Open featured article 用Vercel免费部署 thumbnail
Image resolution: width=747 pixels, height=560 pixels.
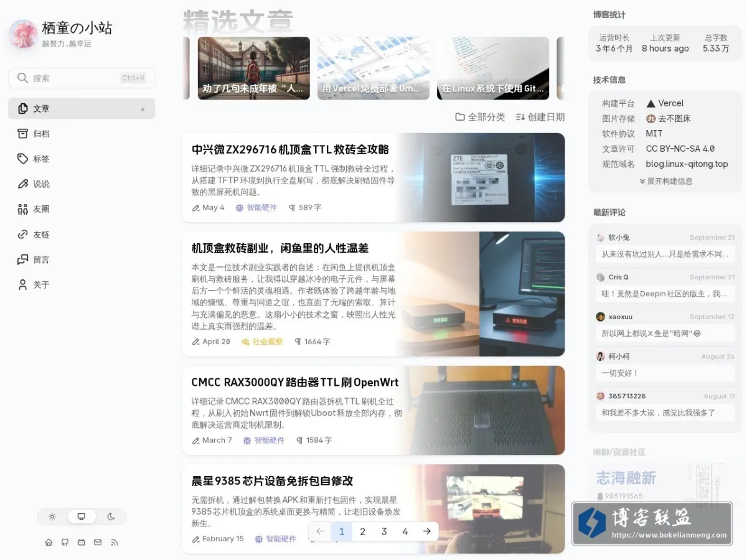[374, 68]
